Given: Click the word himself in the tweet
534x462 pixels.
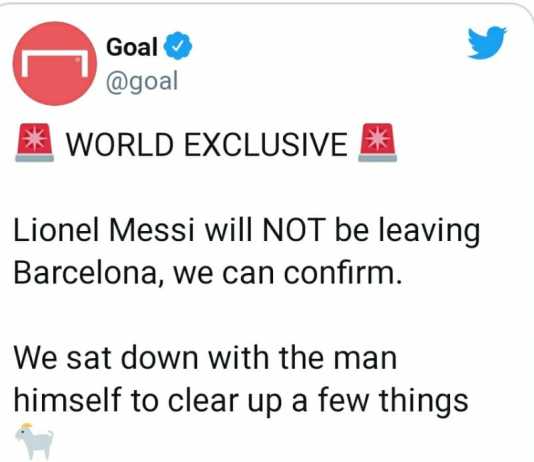Looking at the screenshot, I should pyautogui.click(x=67, y=399).
